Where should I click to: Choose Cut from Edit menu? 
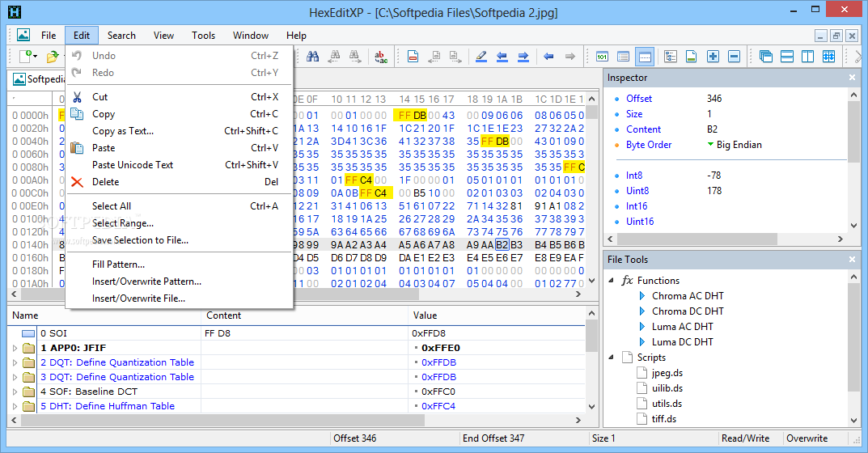coord(178,97)
